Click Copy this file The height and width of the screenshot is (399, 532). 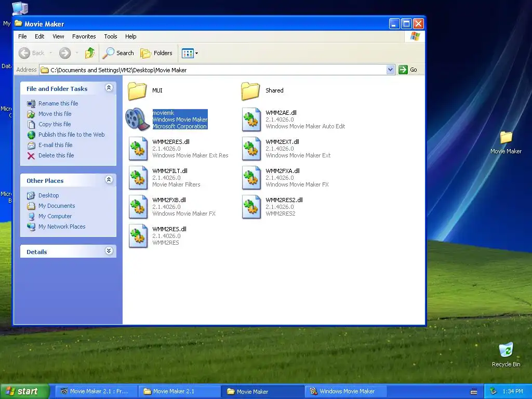pos(54,124)
